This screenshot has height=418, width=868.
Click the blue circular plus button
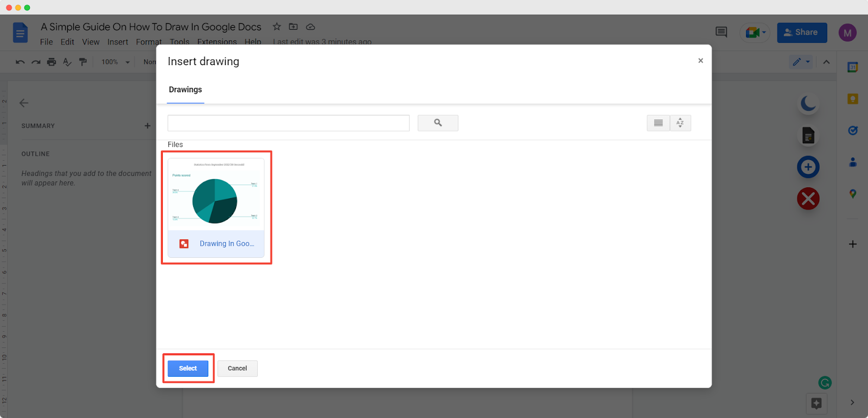pyautogui.click(x=808, y=167)
